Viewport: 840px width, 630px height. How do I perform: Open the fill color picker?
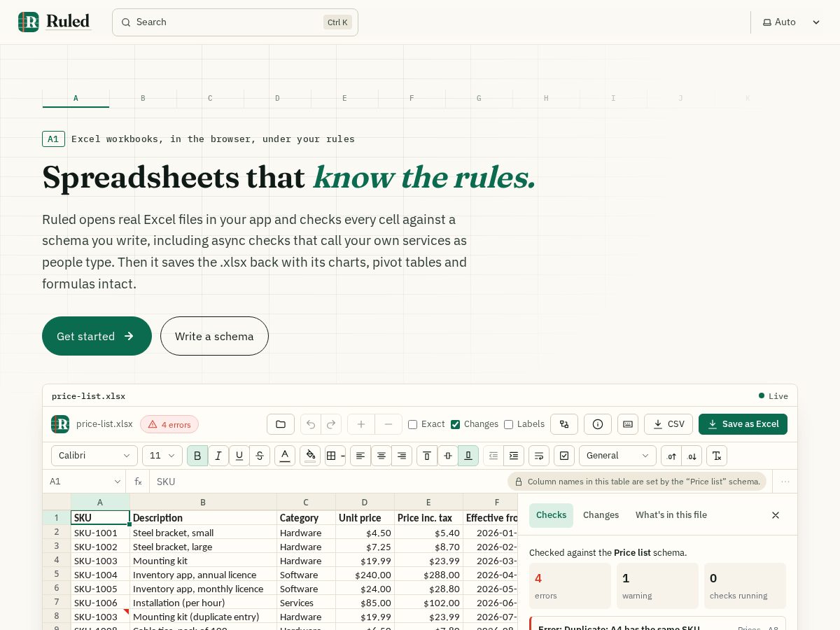(310, 456)
